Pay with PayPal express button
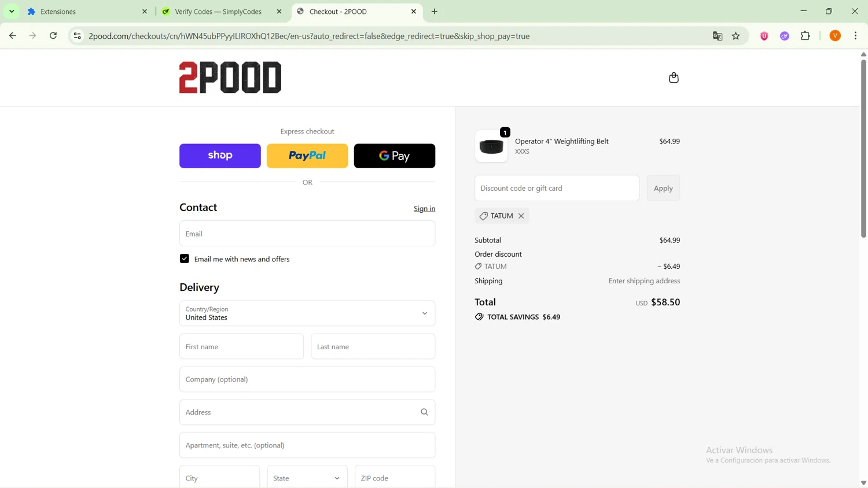The width and height of the screenshot is (868, 488). pyautogui.click(x=307, y=156)
